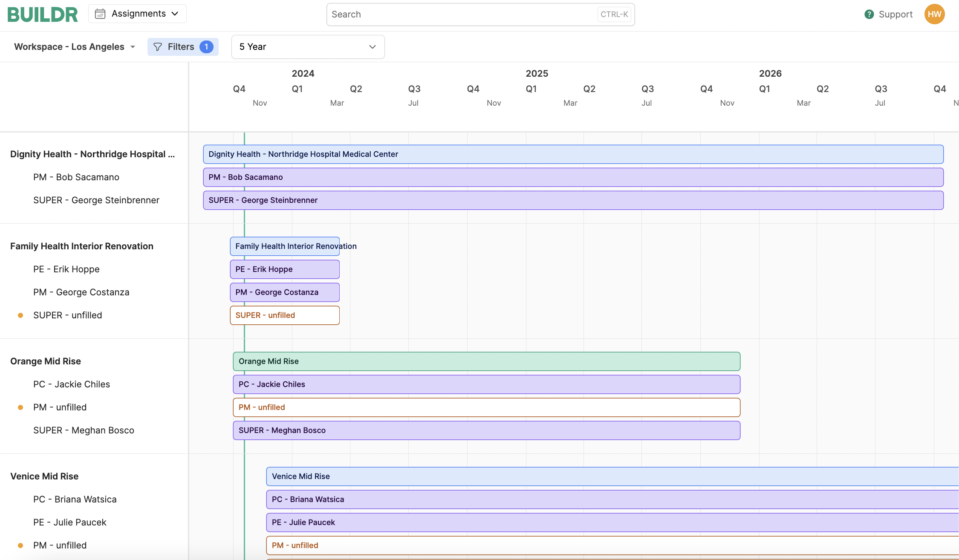The width and height of the screenshot is (959, 560).
Task: Expand the 5 Year range dropdown
Action: click(x=308, y=47)
